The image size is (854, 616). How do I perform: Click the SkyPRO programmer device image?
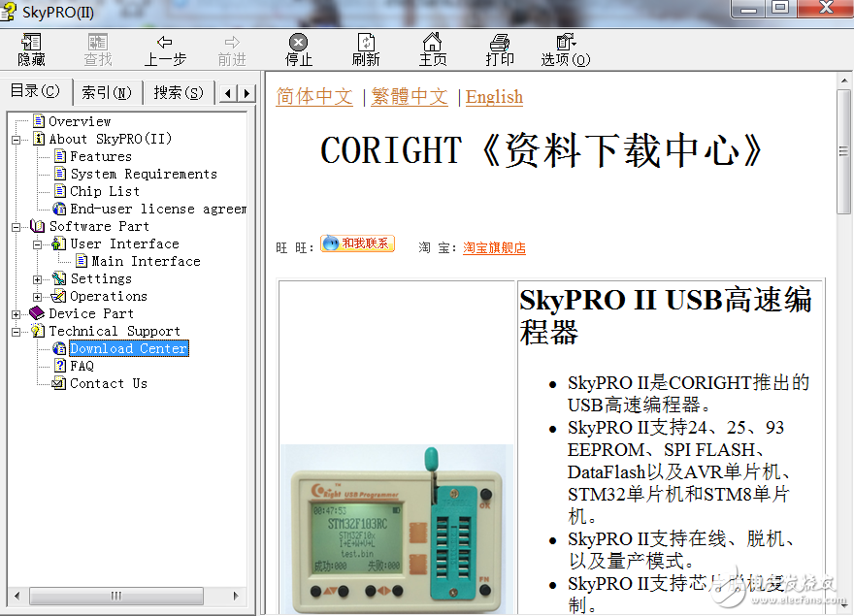397,524
